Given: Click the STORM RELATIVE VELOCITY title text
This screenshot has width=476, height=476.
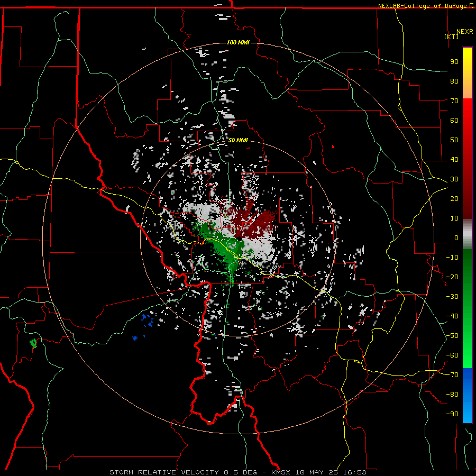Looking at the screenshot, I should pos(164,472).
